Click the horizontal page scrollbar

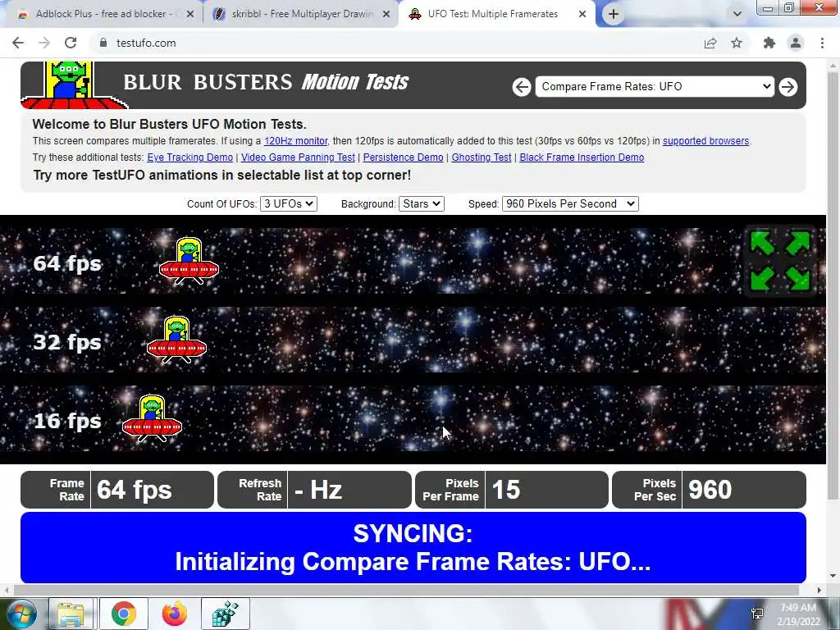click(407, 590)
